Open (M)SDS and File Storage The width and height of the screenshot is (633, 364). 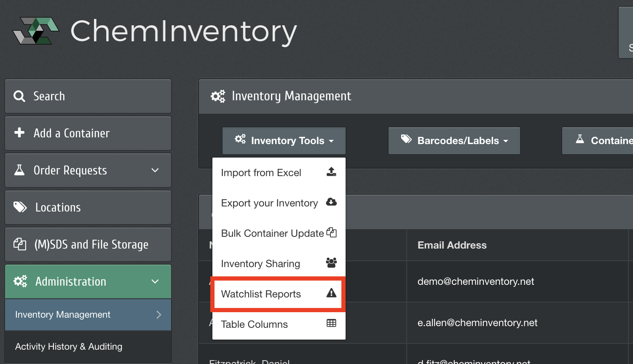pyautogui.click(x=88, y=244)
